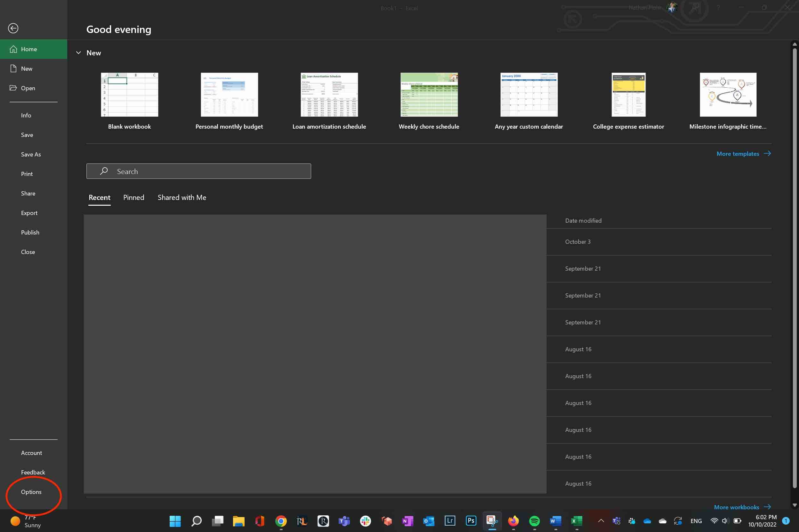Open Microsoft Teams from taskbar
The height and width of the screenshot is (532, 799).
(344, 521)
